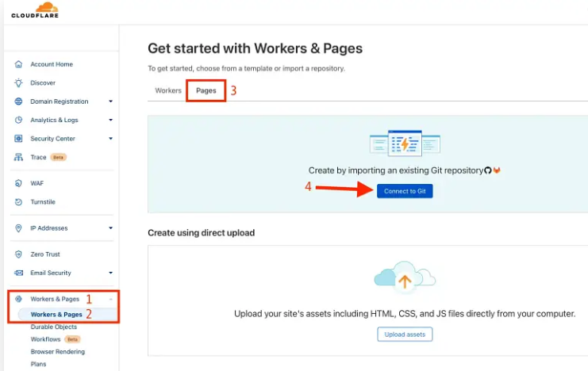Image resolution: width=588 pixels, height=371 pixels.
Task: Select the Workers & Pages sub-item
Action: (56, 315)
